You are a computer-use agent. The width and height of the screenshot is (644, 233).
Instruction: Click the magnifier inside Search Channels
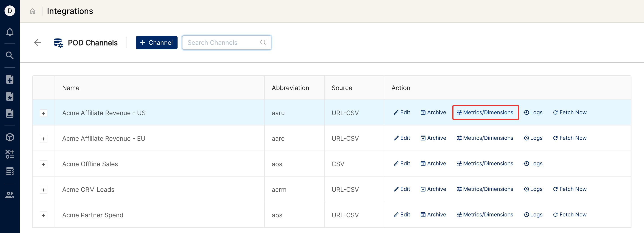[x=263, y=43]
